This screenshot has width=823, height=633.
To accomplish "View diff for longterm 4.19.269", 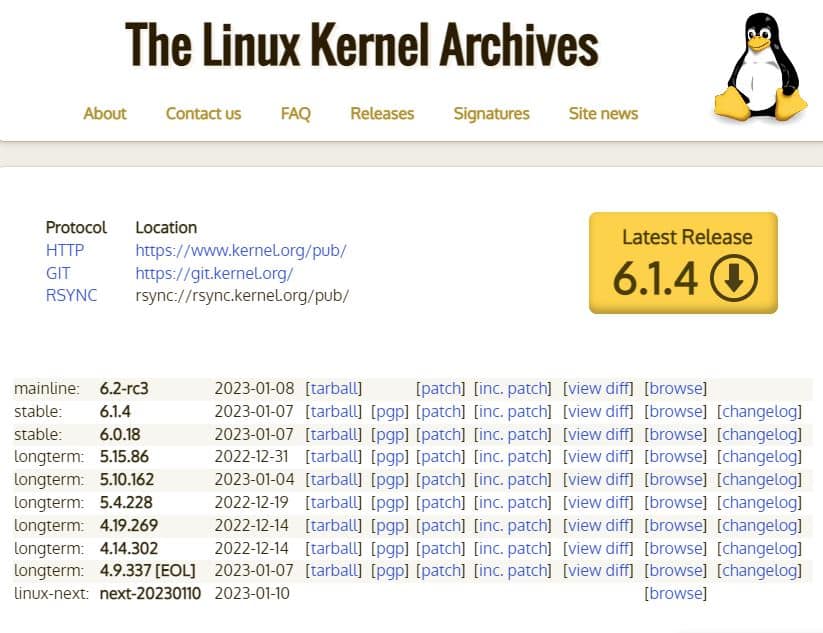I will (598, 525).
